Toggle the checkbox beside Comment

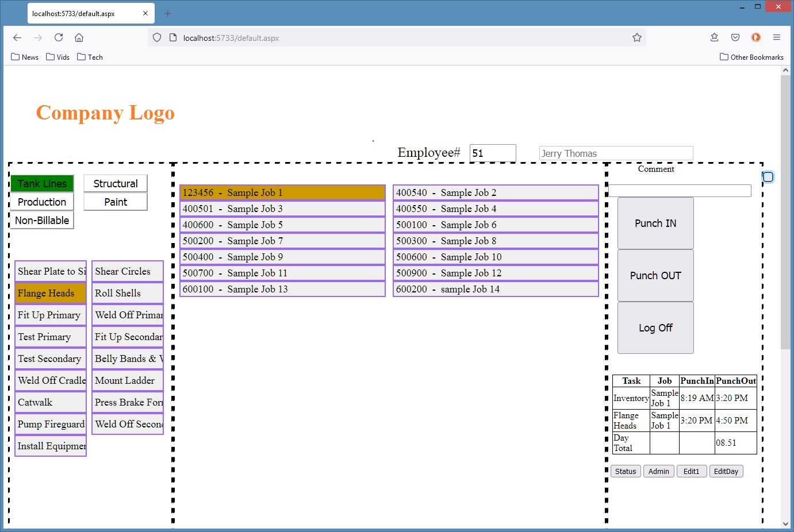(x=768, y=177)
